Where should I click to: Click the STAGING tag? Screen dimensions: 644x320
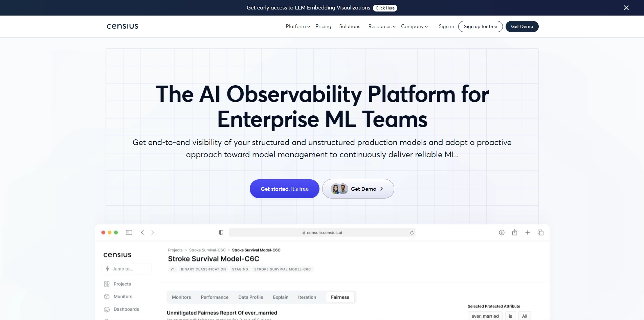(240, 269)
